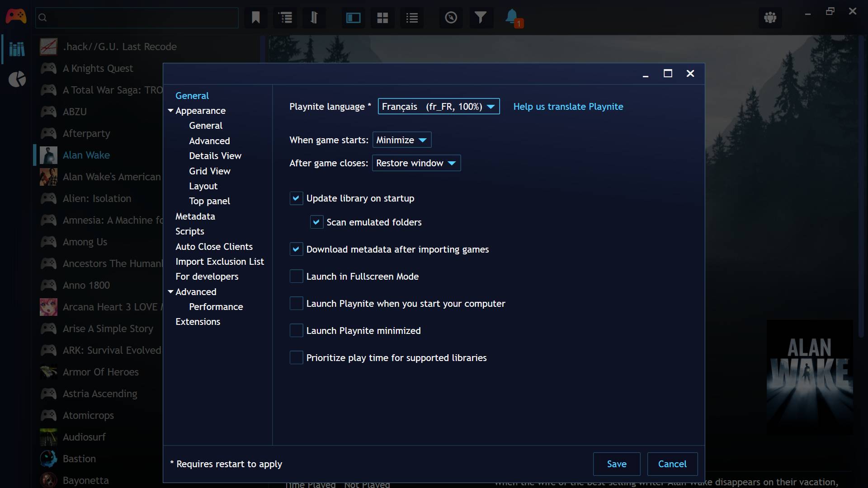Select the friends/community icon top right
868x488 pixels.
769,17
